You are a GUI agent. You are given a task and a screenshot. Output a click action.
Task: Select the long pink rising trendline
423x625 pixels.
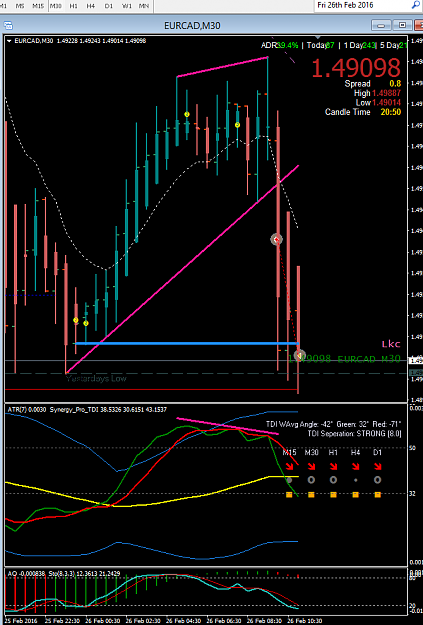(x=183, y=269)
